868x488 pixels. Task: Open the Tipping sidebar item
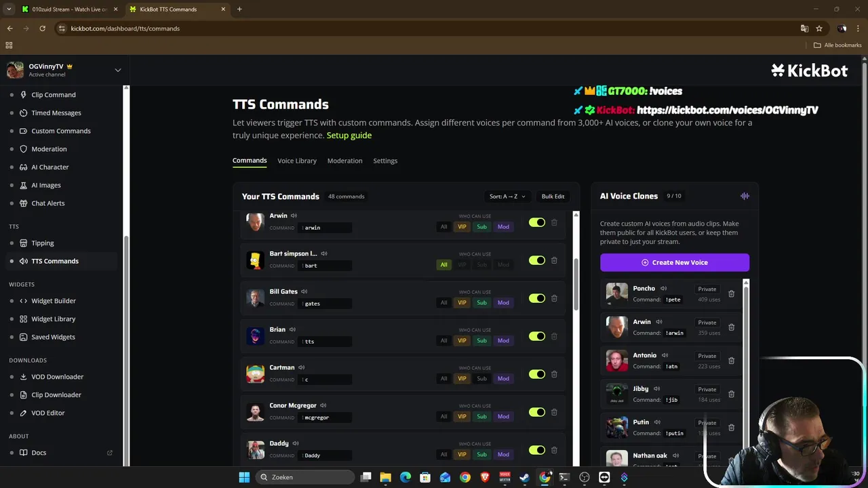click(61, 243)
